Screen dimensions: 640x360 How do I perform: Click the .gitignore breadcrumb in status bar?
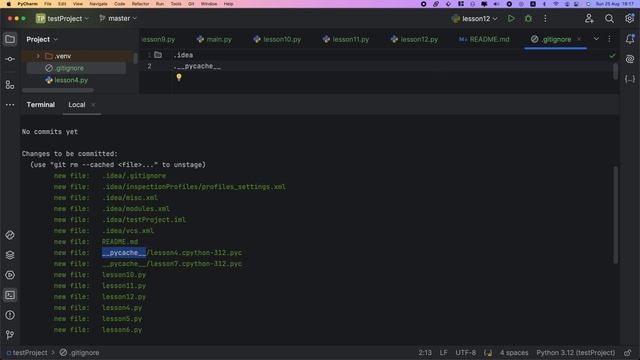tap(80, 353)
